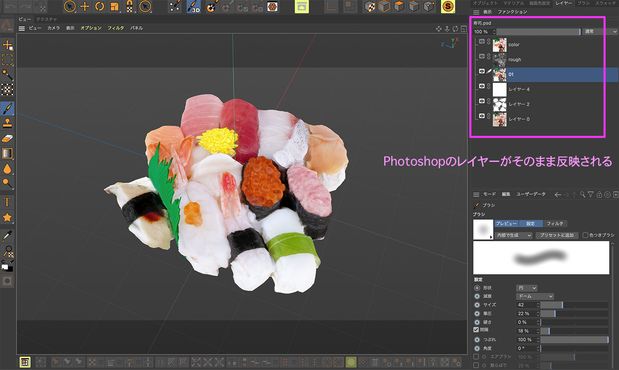Toggle visibility of レイヤー 2
Image resolution: width=619 pixels, height=370 pixels.
pos(482,101)
